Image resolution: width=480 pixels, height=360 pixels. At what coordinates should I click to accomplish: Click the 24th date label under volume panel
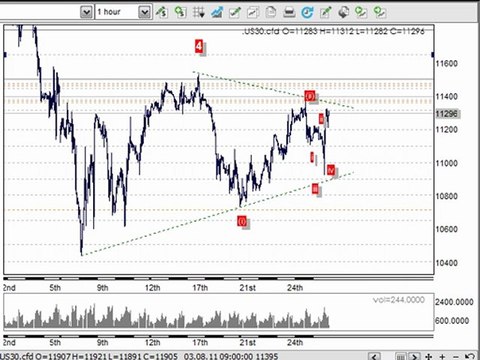click(x=295, y=342)
